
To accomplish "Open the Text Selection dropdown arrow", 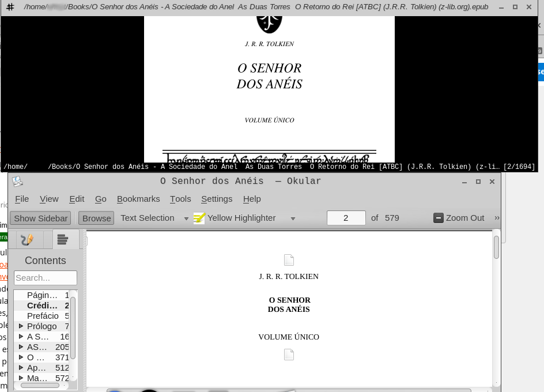I will click(186, 218).
